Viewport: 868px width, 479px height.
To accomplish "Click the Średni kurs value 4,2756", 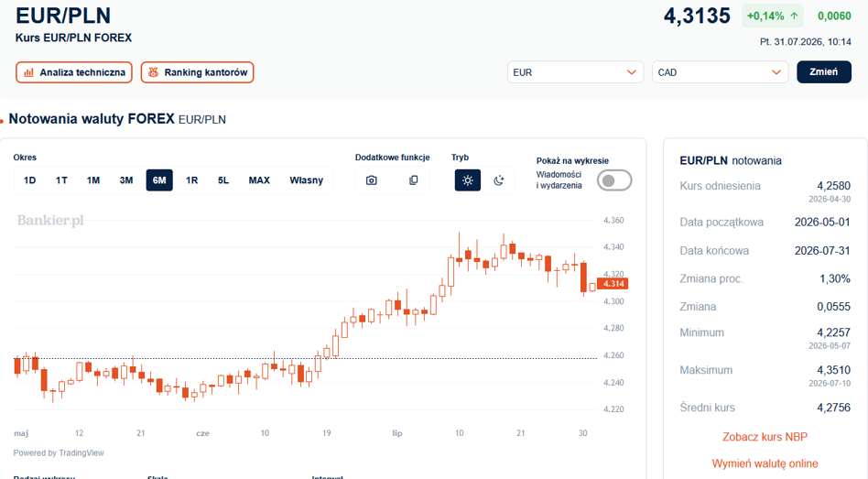I will coord(834,408).
